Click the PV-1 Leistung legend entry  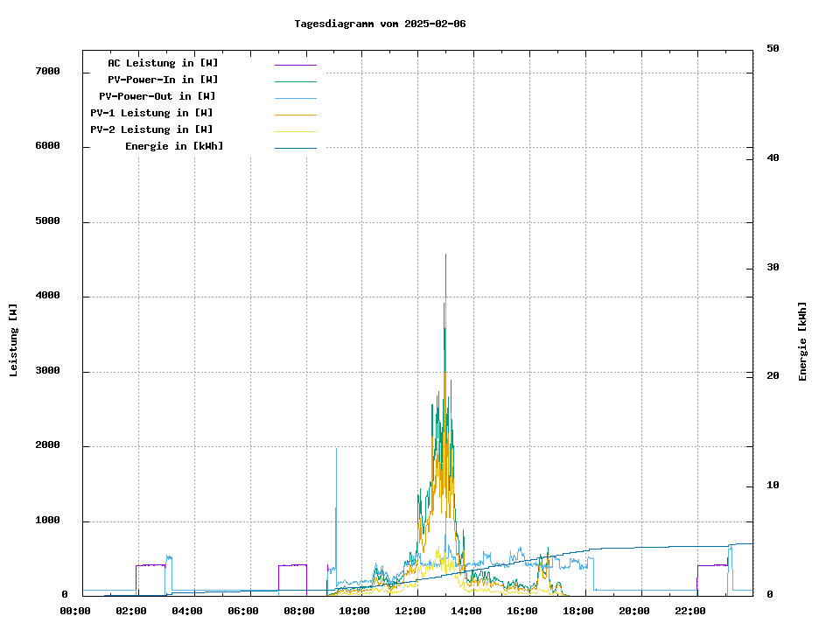pos(151,113)
